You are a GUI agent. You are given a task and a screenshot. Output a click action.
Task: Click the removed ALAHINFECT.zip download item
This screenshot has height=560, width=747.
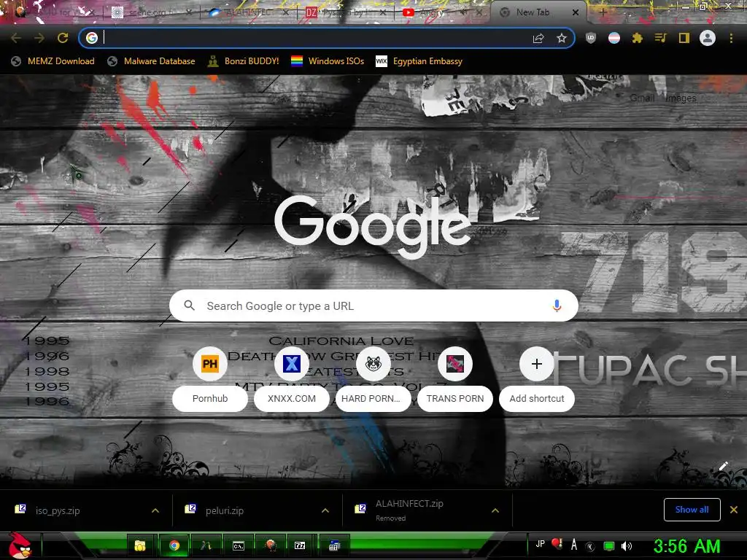[x=410, y=510]
